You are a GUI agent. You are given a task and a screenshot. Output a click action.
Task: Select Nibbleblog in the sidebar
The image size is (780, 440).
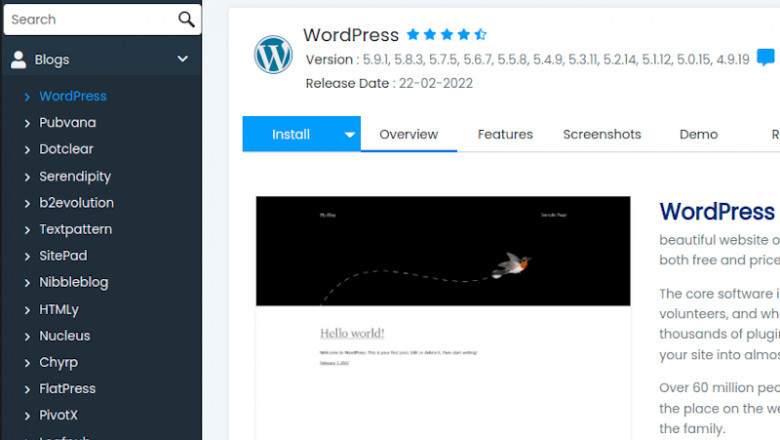point(74,282)
